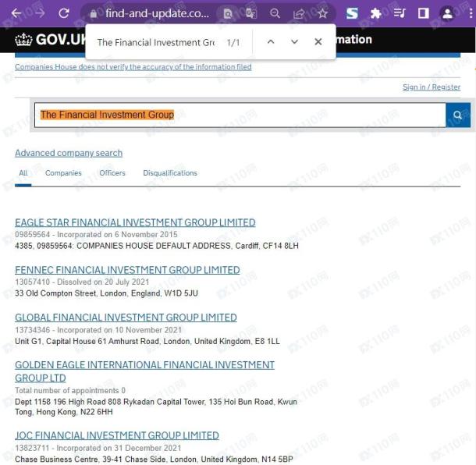
Task: Click the browser address bar URL
Action: (x=158, y=13)
